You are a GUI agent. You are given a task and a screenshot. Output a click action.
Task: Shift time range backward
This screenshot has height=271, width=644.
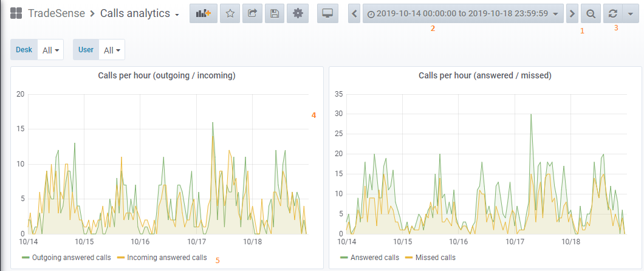(x=354, y=13)
